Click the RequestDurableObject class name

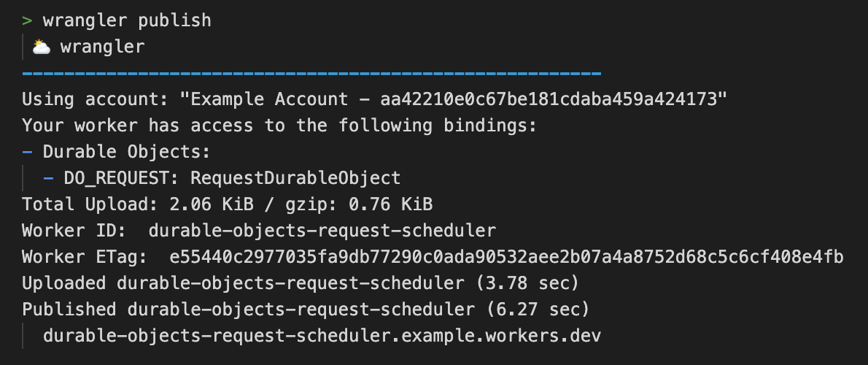[295, 178]
